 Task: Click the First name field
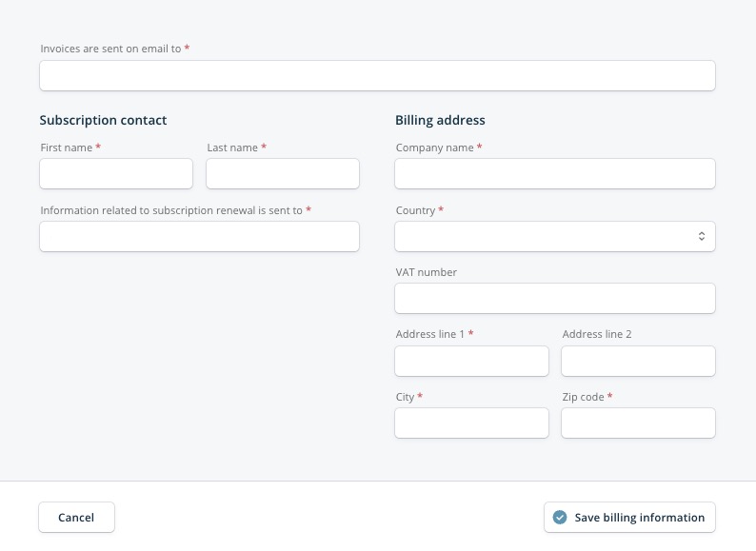[x=116, y=173]
